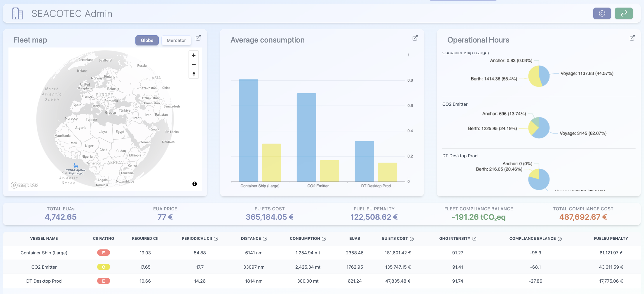Toggle the E rating badge for Container Ship
The image size is (644, 294).
coord(104,253)
